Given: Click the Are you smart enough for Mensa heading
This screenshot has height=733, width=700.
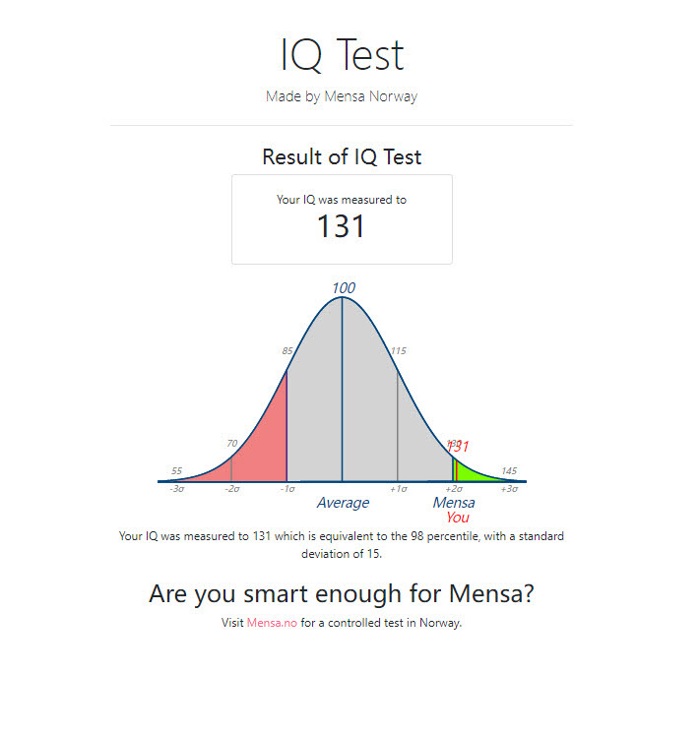Looking at the screenshot, I should click(x=342, y=594).
